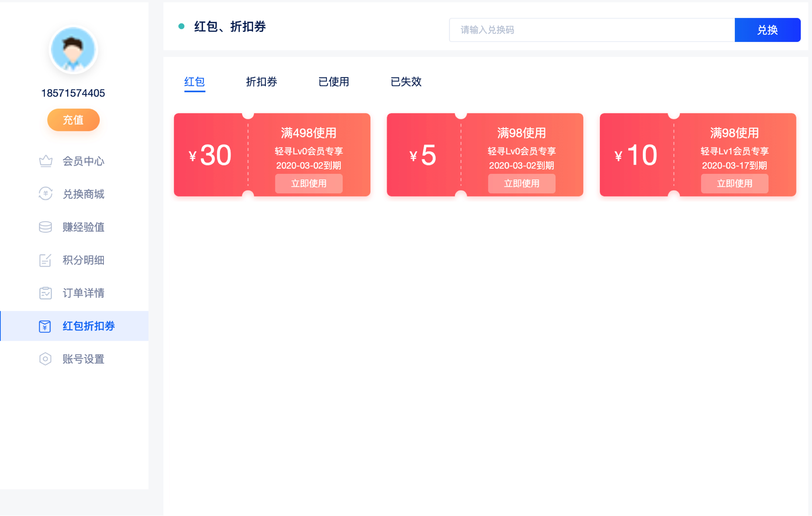Viewport: 812px width, 516px height.
Task: Click the notepad icon for 积分明细
Action: coord(45,260)
